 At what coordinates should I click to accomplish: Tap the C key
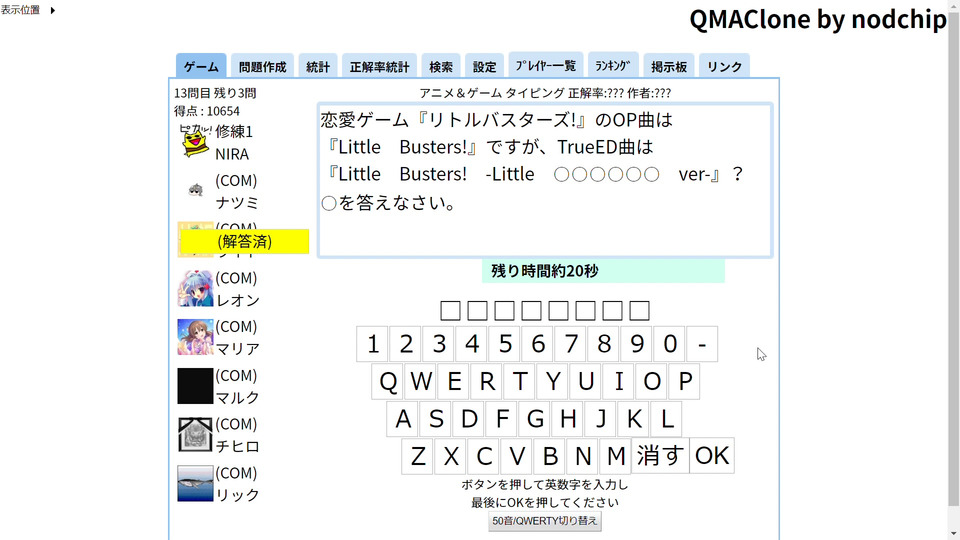click(484, 456)
